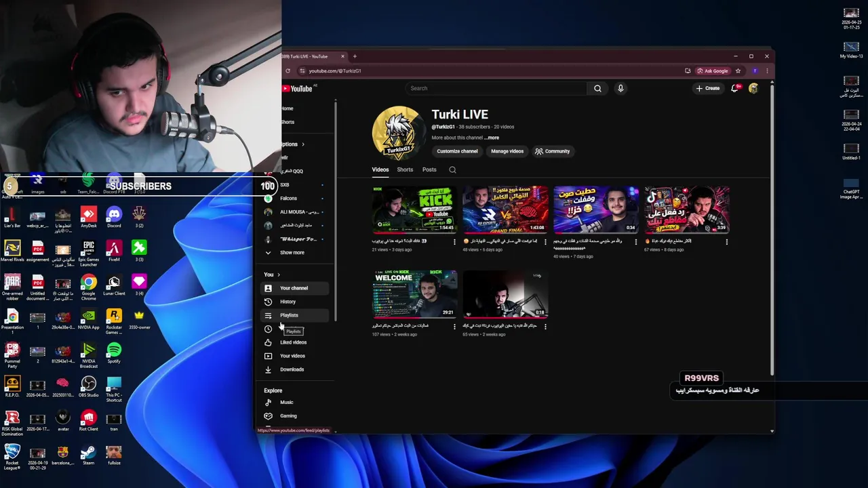Open Your channel in sidebar
868x488 pixels.
(x=296, y=288)
